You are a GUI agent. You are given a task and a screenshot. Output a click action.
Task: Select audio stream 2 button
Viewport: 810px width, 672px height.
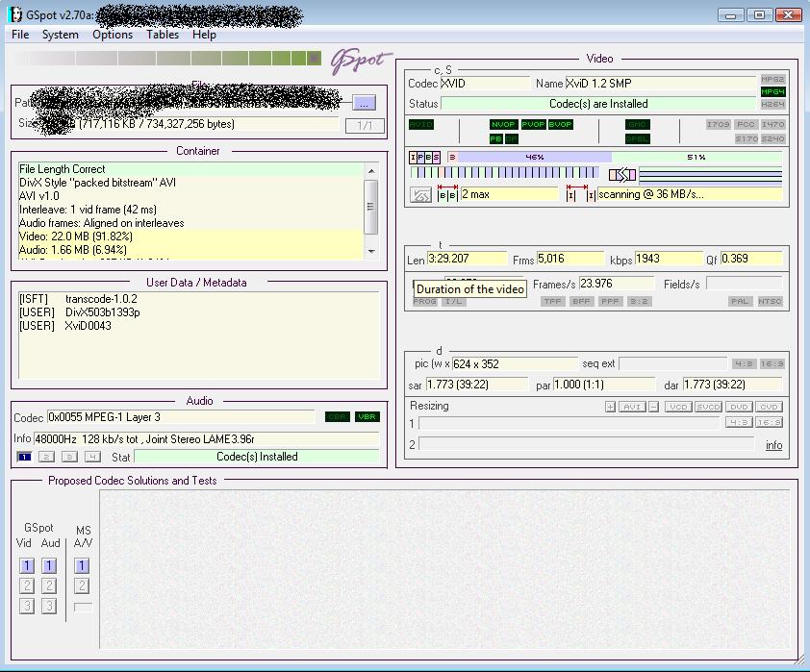click(46, 458)
